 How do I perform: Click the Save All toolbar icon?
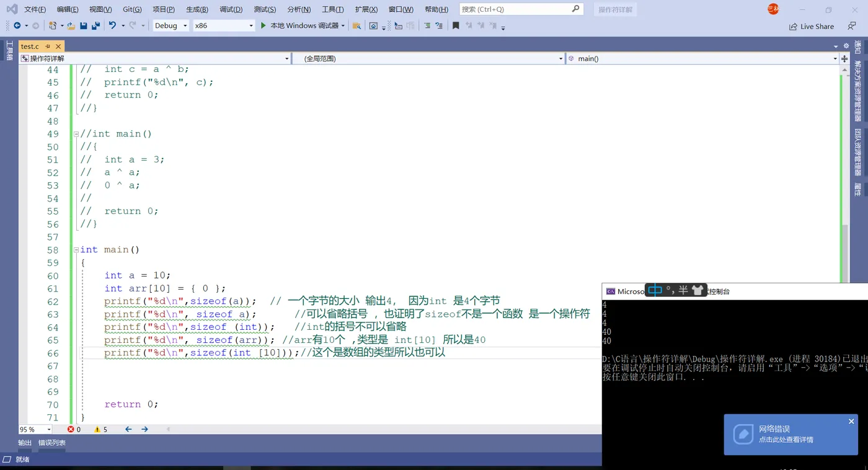pos(95,25)
